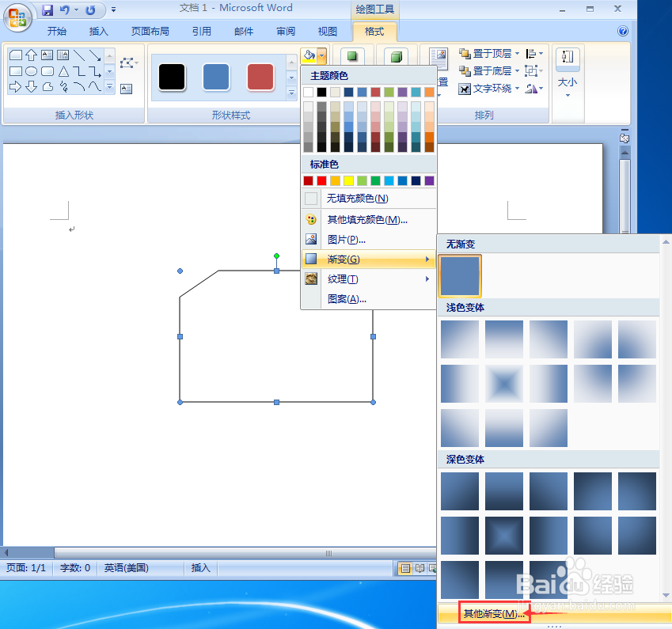This screenshot has height=629, width=672.
Task: Choose 无填充颜色(N) menu item
Action: tap(369, 199)
